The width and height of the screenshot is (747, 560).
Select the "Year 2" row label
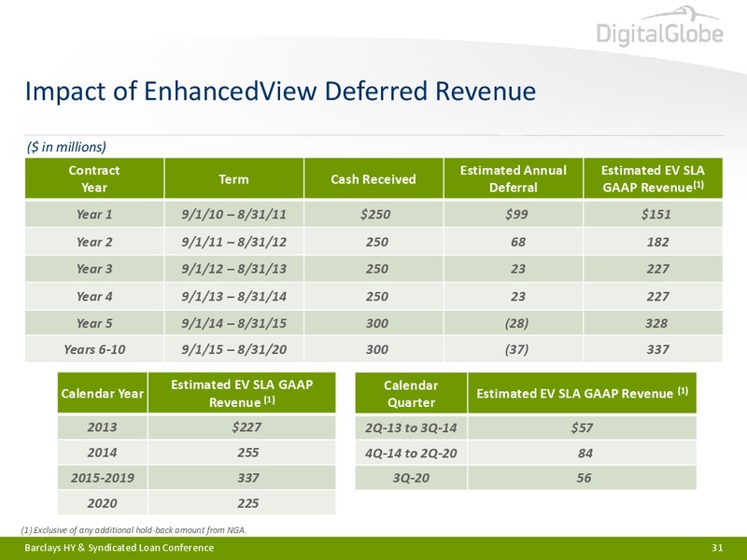(x=94, y=242)
